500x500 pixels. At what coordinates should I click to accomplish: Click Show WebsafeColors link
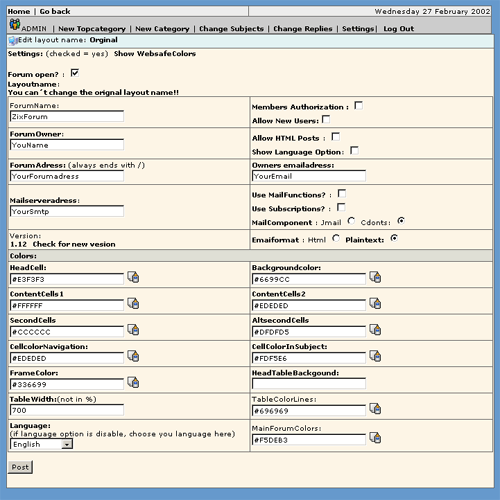point(155,54)
